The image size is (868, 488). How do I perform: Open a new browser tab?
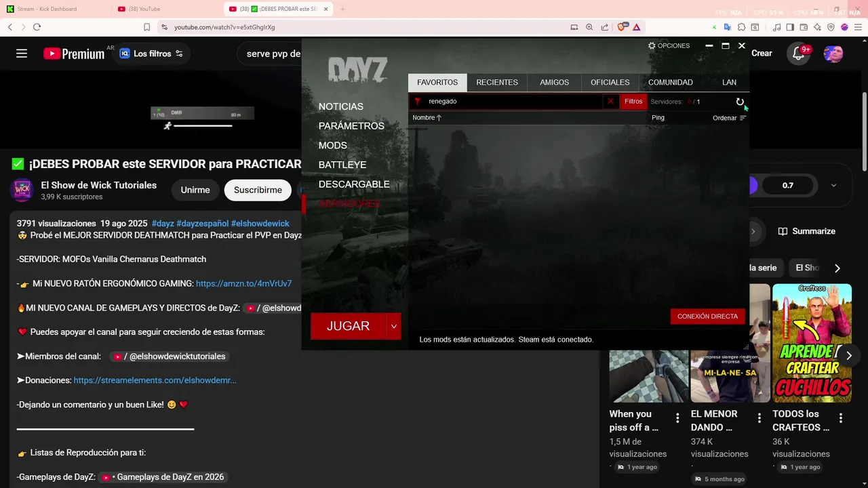(x=342, y=9)
